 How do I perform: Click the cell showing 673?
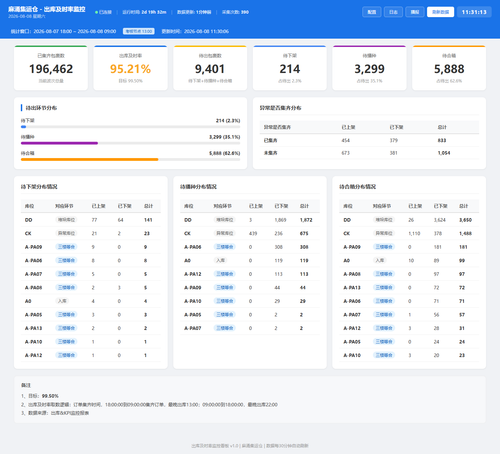click(x=346, y=153)
